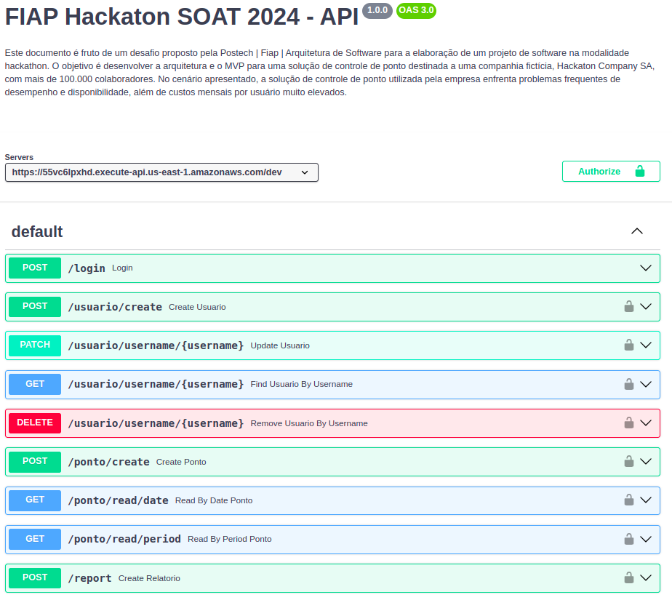Viewport: 672px width, 616px height.
Task: Click the 'Login' summary text
Action: pos(122,268)
